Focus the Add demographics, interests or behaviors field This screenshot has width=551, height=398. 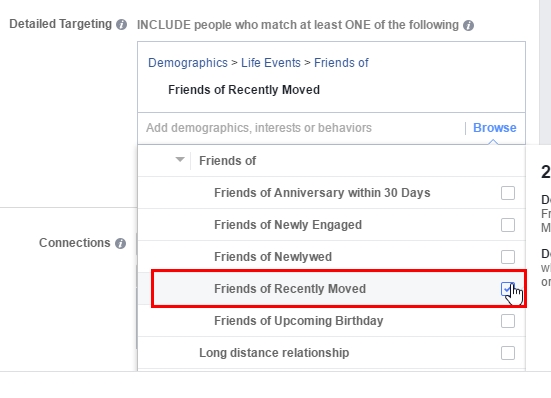301,128
